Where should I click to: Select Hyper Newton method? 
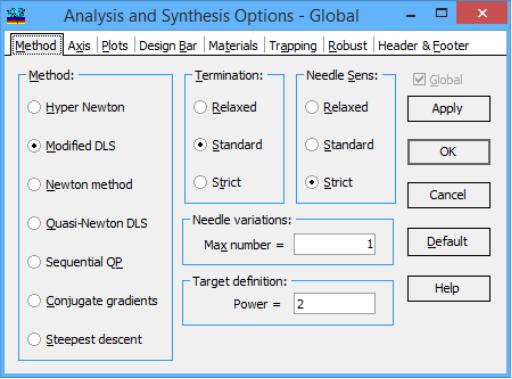coord(76,107)
